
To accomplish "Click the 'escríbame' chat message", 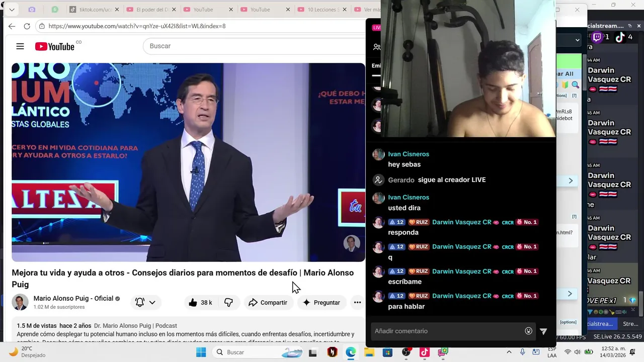I will click(405, 282).
